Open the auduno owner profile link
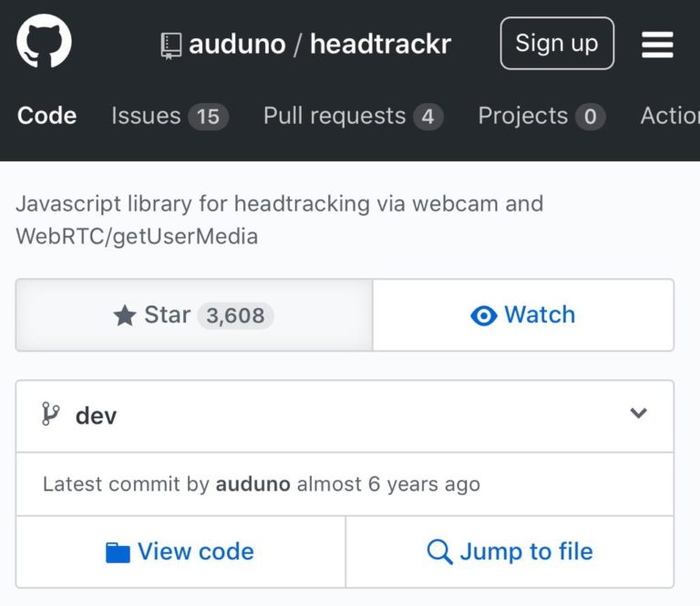700x606 pixels. (x=237, y=44)
